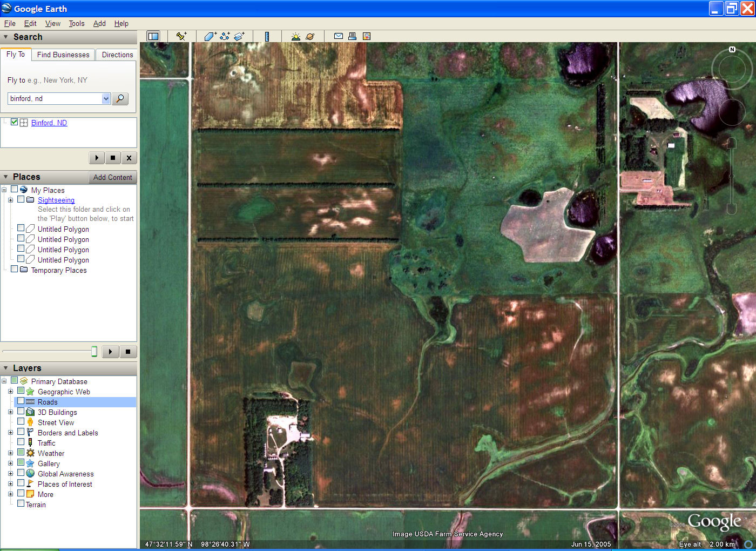Play the search results tour
Viewport: 756px width, 551px height.
pos(97,158)
